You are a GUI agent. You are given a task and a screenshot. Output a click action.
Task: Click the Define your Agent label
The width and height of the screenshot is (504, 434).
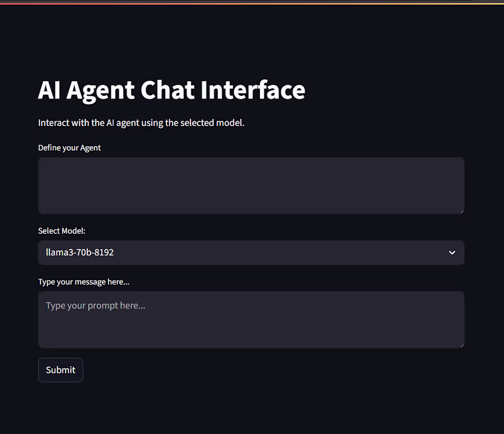[69, 148]
